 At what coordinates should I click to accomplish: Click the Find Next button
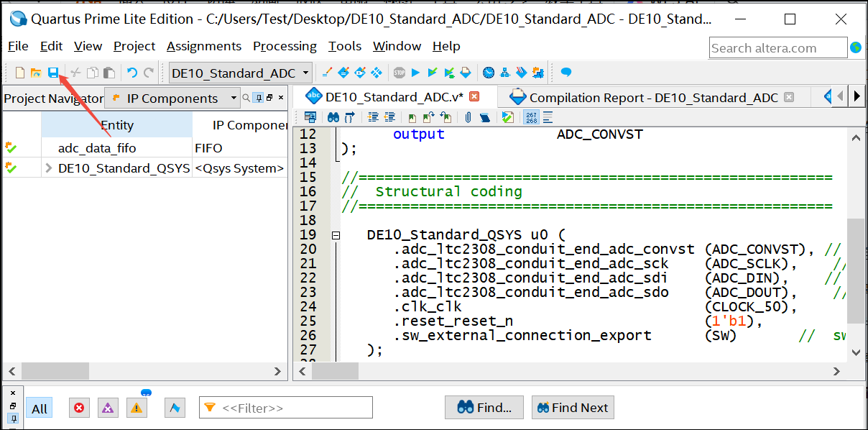[573, 408]
